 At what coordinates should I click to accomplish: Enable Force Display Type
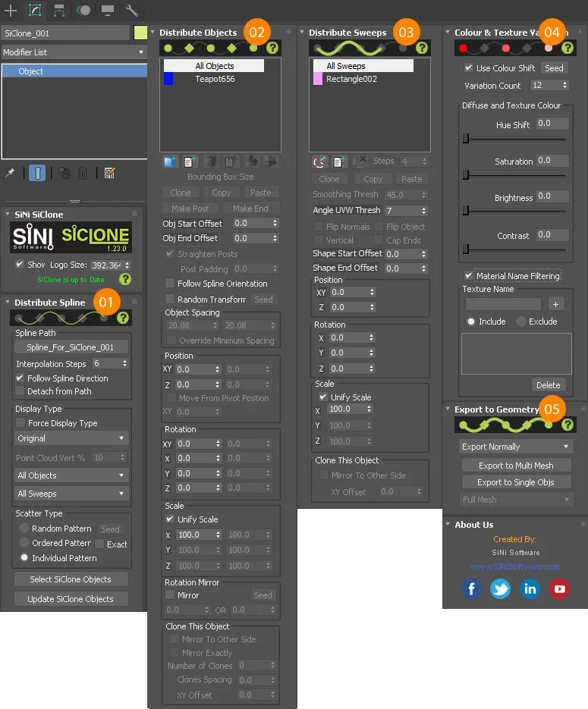20,423
